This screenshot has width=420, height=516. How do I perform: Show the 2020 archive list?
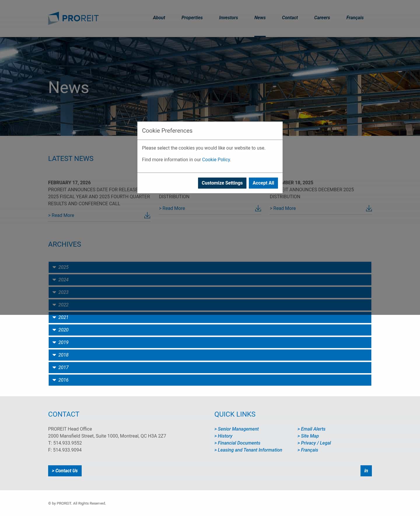(210, 330)
